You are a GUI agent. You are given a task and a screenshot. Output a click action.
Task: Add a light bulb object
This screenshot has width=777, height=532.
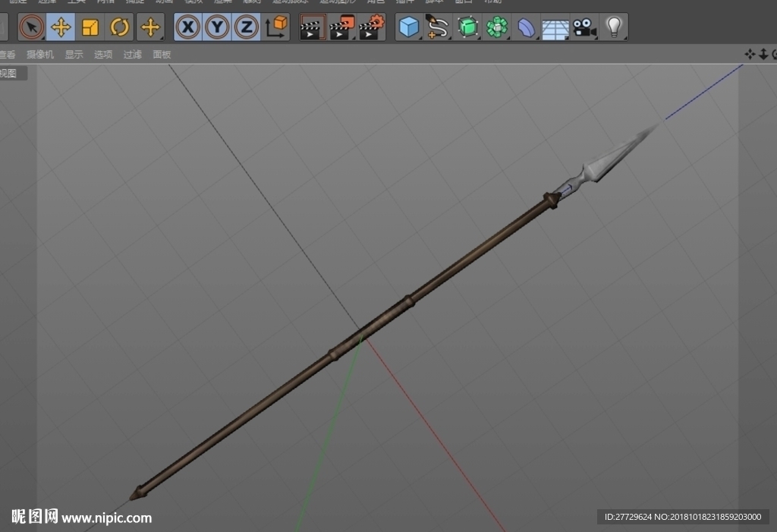click(x=614, y=27)
